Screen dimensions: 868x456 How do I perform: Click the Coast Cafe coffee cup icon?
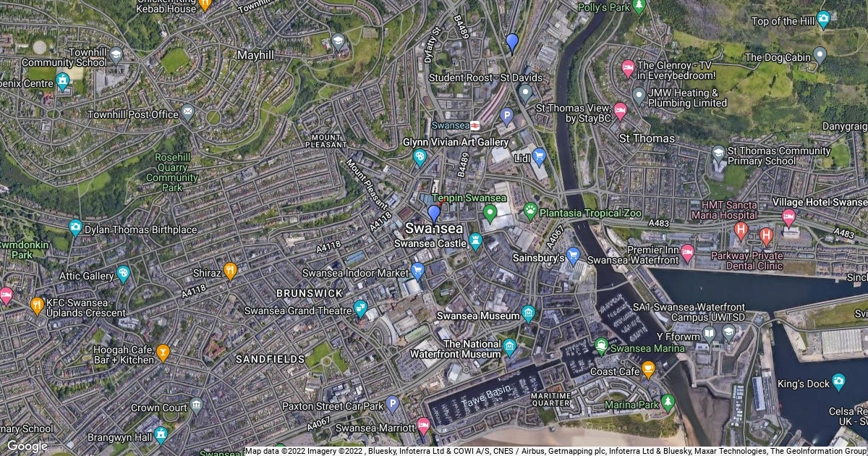pyautogui.click(x=648, y=370)
